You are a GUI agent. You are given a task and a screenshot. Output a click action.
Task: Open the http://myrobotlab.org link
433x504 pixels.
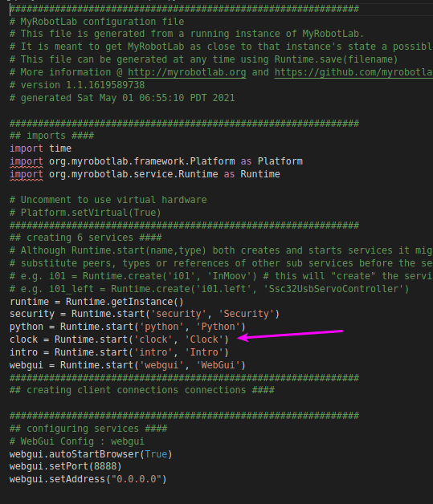pos(187,72)
